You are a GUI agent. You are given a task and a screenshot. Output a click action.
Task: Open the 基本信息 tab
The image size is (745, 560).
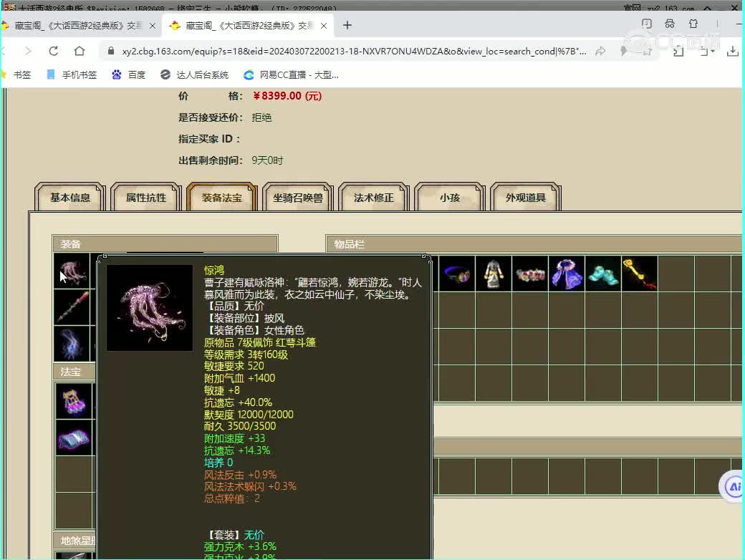click(70, 197)
